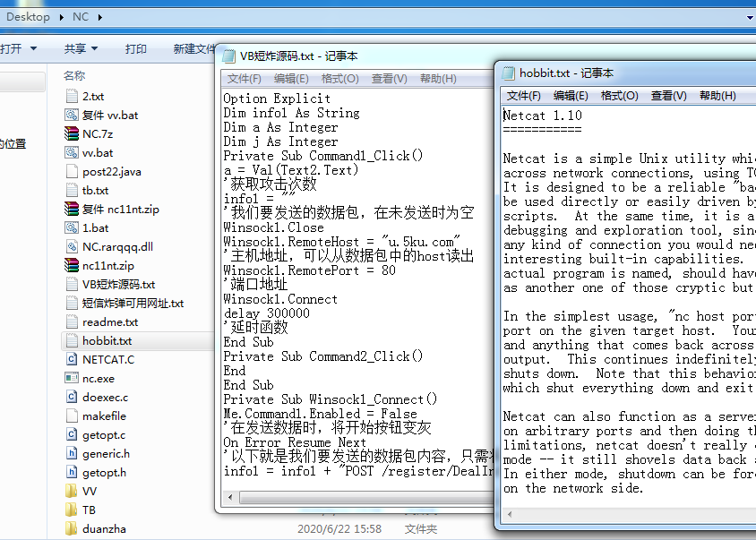Select the readme.txt file icon
Screen dimensions: 756x540
[72, 321]
